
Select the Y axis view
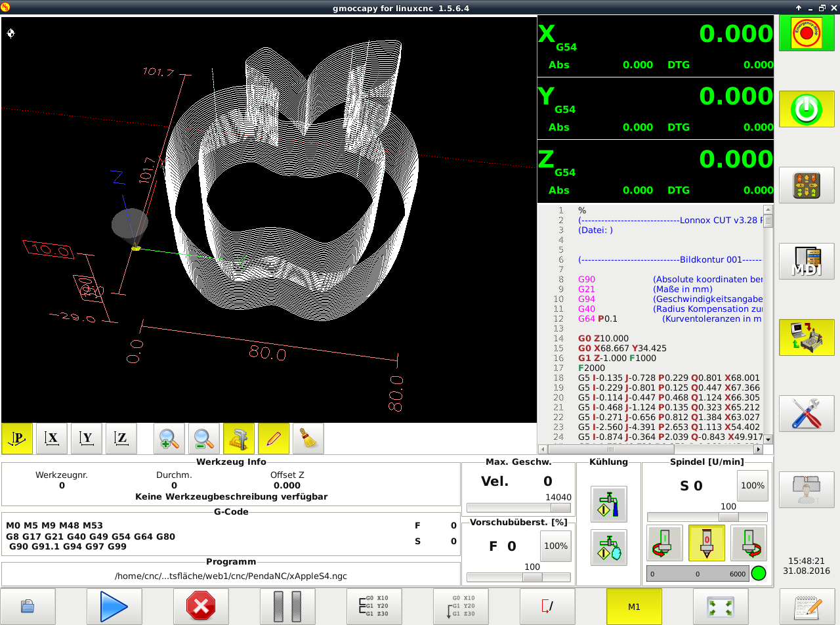tap(87, 439)
